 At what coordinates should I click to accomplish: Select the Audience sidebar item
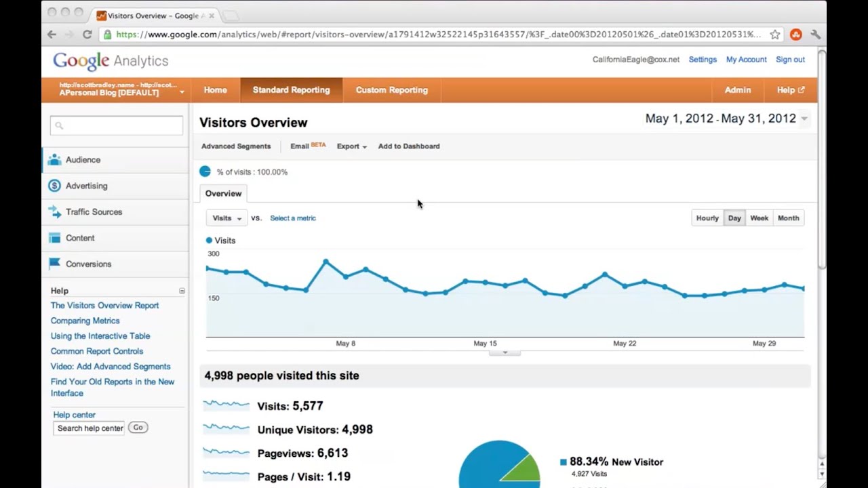pos(115,160)
